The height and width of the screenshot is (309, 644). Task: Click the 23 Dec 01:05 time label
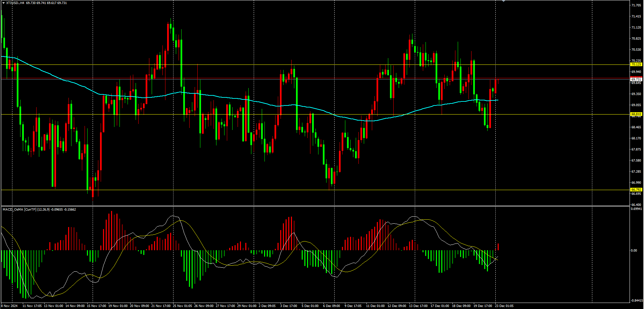[504, 306]
